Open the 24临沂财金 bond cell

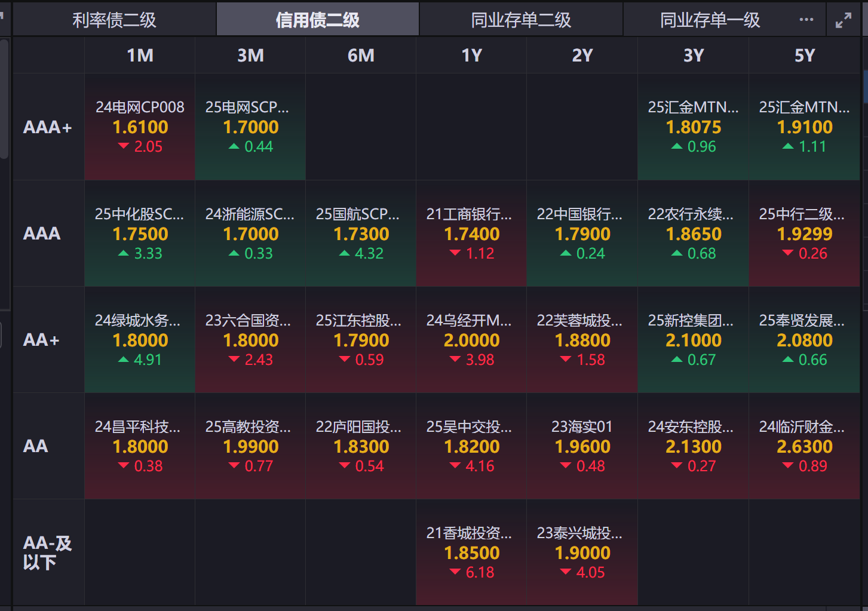coord(804,446)
